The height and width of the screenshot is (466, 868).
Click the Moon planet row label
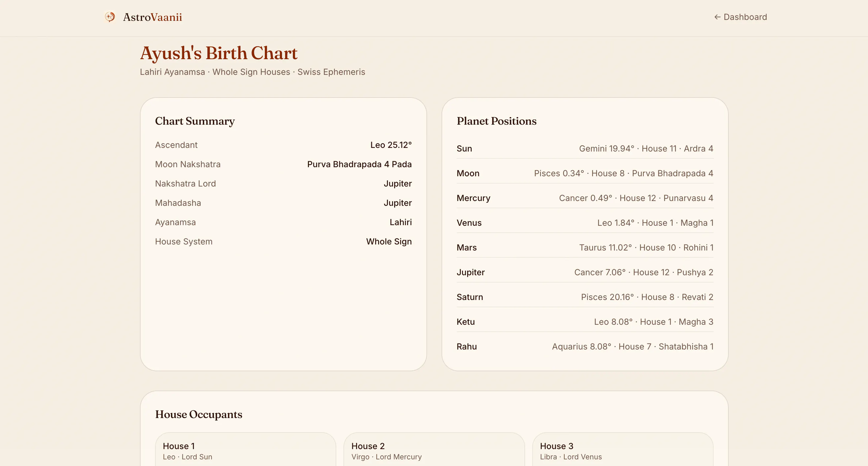[468, 173]
